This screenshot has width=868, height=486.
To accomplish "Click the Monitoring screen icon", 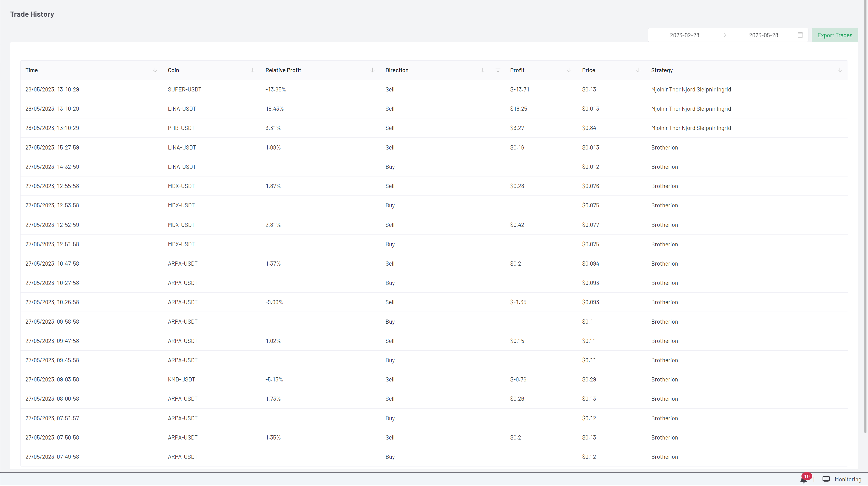I will pos(826,479).
